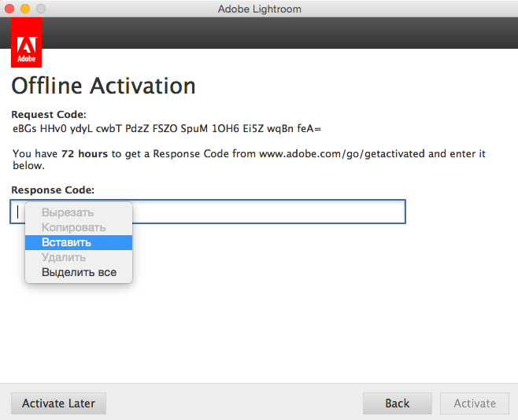
Task: Click the www.adobe.com/go/getactivated address
Action: click(342, 153)
